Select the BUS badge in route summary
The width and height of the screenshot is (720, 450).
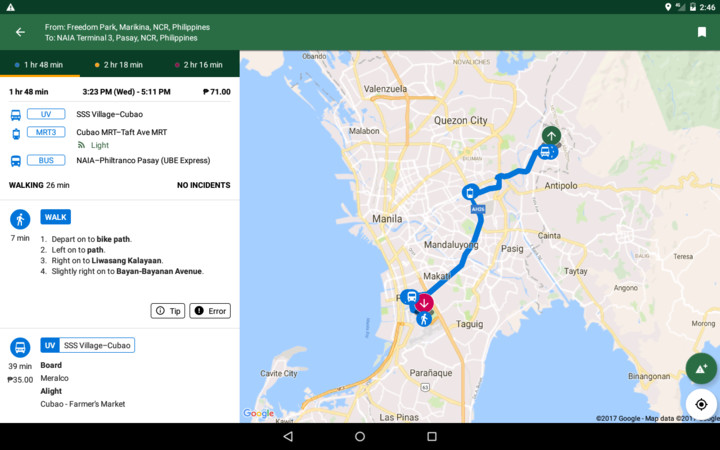click(x=46, y=160)
